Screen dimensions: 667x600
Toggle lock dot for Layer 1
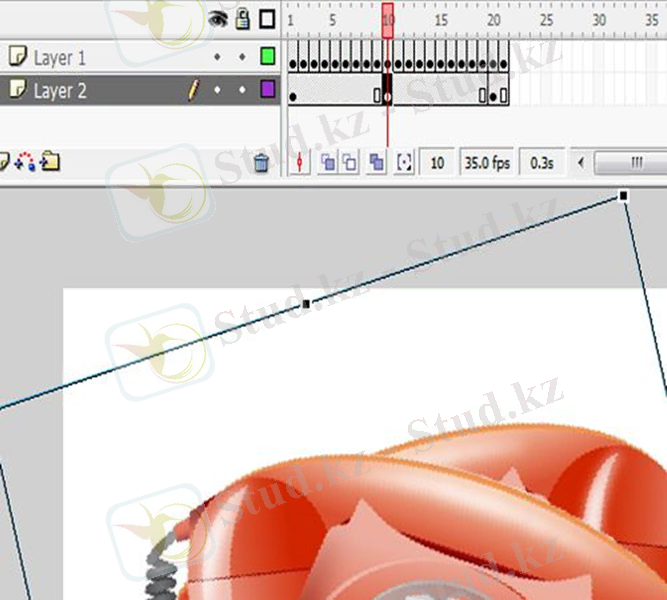(242, 57)
